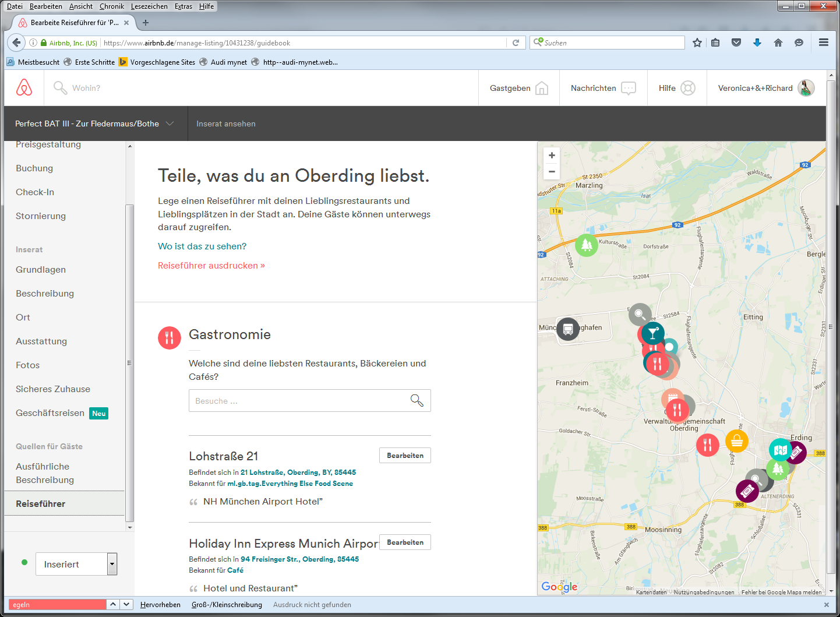Viewport: 840px width, 617px height.
Task: Click the Wohin? search field
Action: [86, 88]
